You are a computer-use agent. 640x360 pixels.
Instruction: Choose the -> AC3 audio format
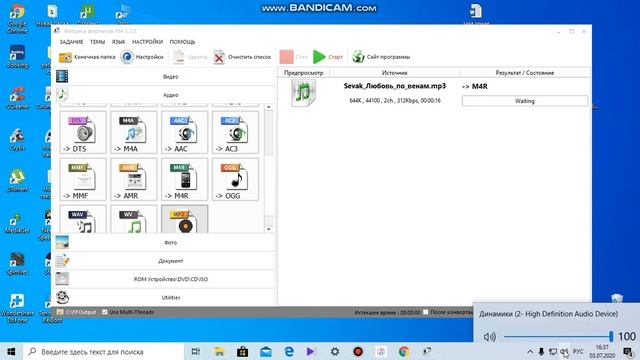236,133
